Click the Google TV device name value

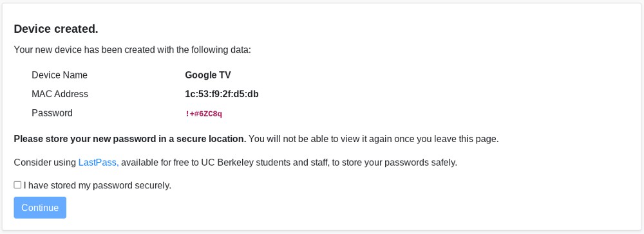208,75
